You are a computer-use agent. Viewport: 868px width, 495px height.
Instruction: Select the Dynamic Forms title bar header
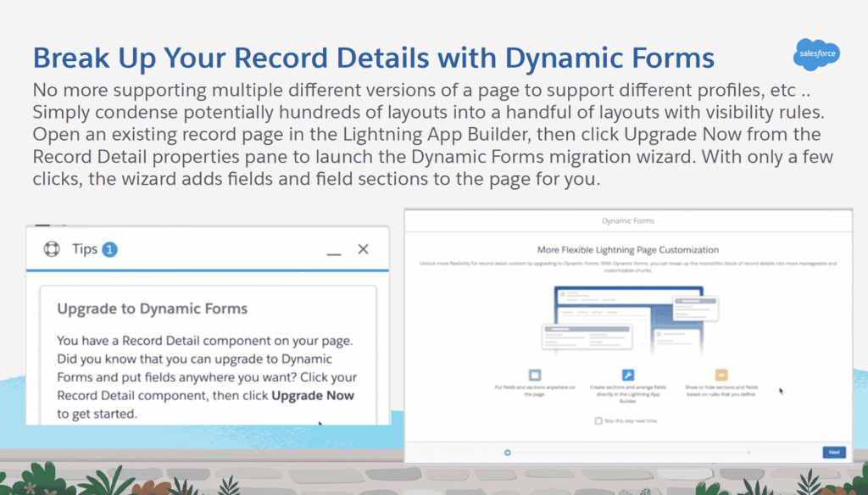tap(627, 220)
